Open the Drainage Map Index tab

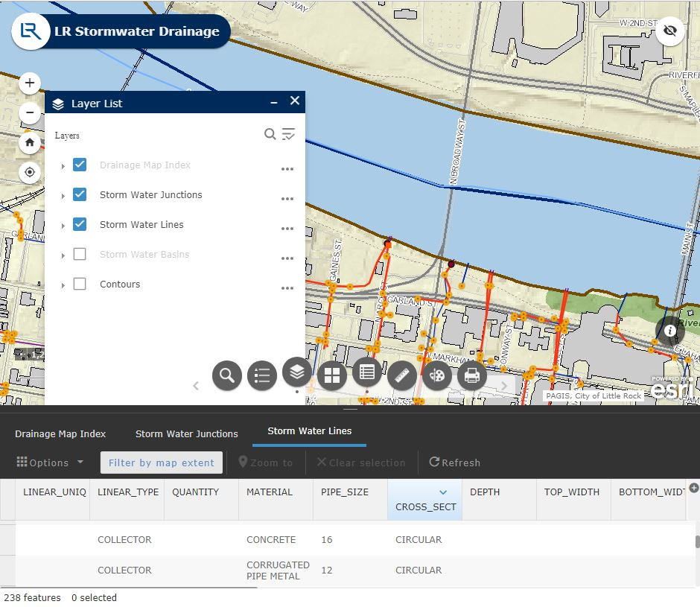[x=61, y=433]
